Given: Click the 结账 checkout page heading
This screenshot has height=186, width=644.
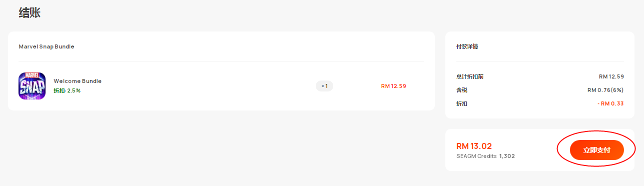Looking at the screenshot, I should pos(30,12).
